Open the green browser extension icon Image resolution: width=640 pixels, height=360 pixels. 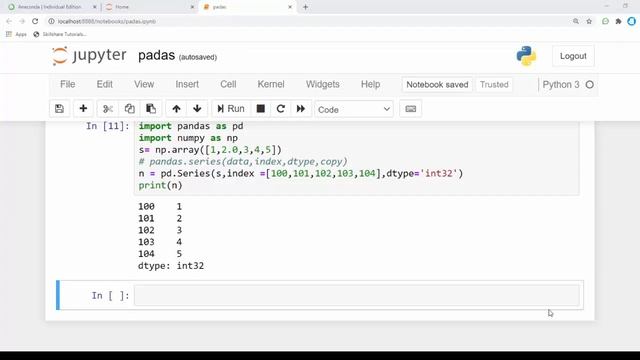605,21
